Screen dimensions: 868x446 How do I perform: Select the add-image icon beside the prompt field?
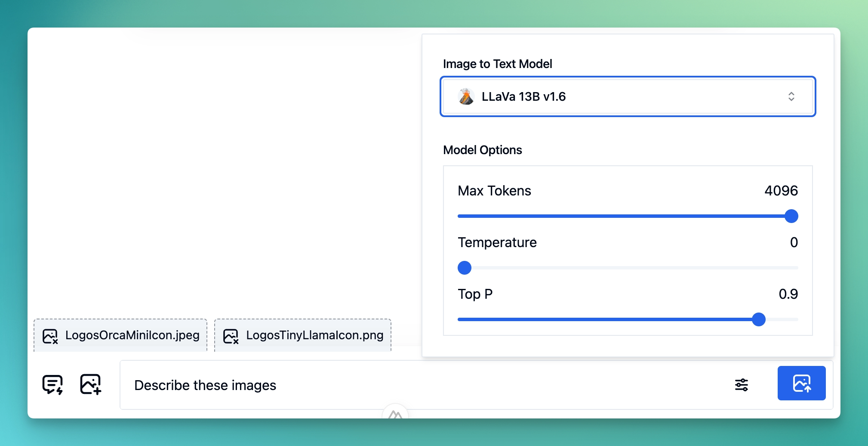point(90,384)
